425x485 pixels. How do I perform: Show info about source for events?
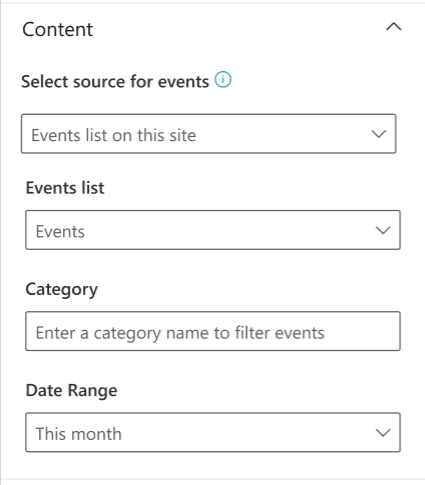click(223, 80)
